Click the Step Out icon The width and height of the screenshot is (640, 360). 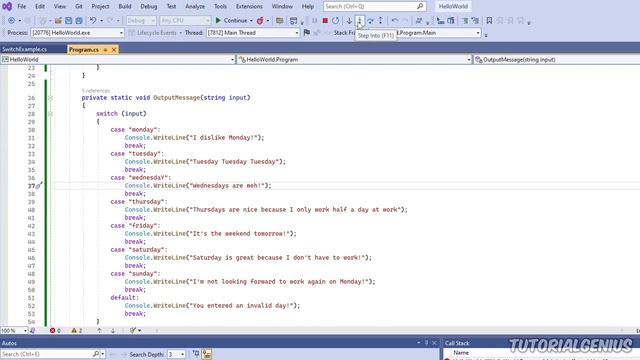click(380, 20)
